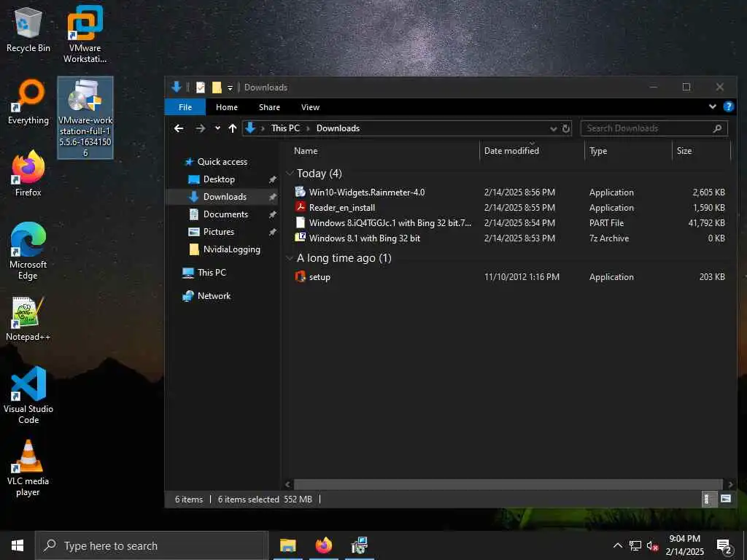Open File Explorer Help icon

click(729, 106)
